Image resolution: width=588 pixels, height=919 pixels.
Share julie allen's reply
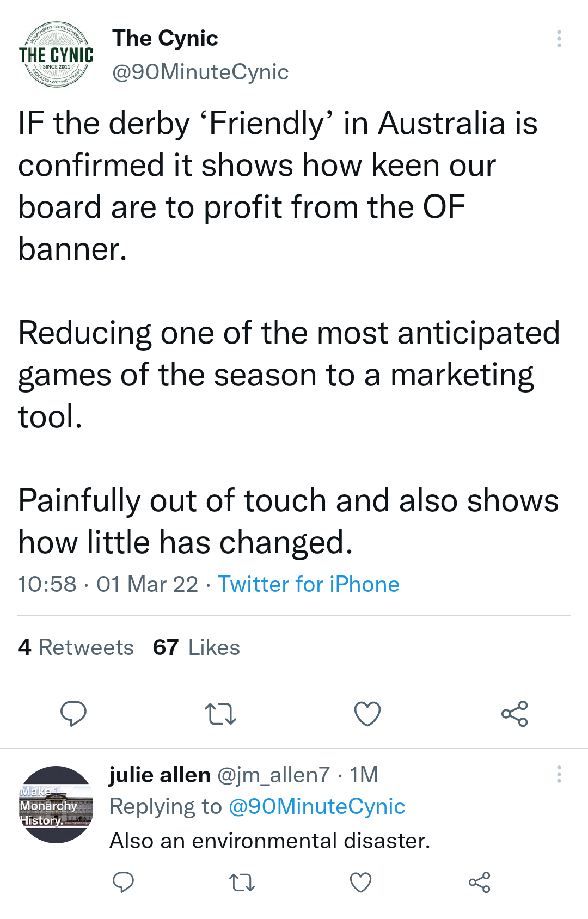tap(479, 882)
